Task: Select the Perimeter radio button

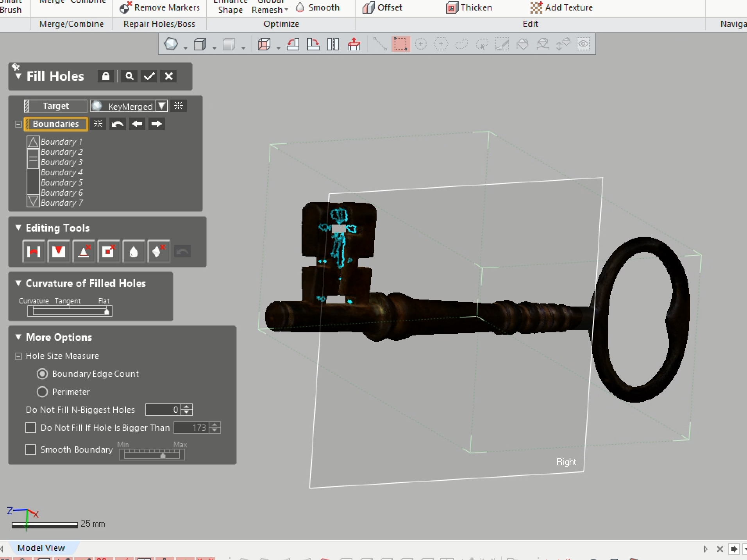Action: pos(42,392)
